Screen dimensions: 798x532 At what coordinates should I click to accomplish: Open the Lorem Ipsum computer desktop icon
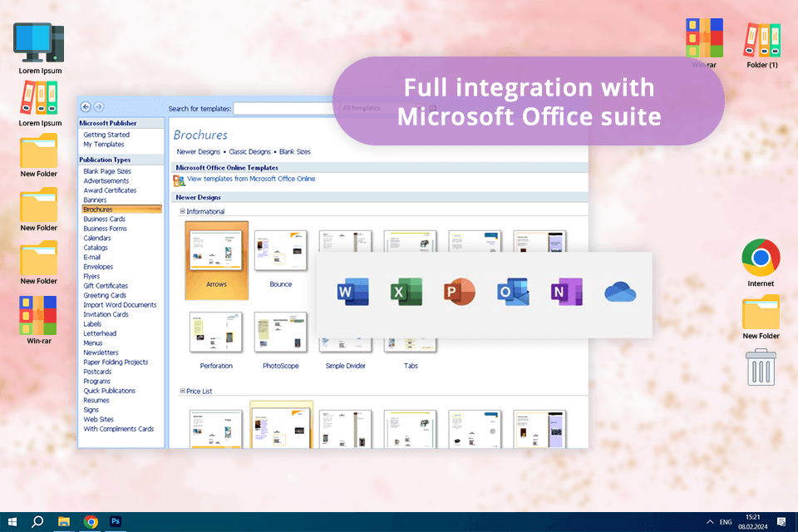[x=39, y=42]
